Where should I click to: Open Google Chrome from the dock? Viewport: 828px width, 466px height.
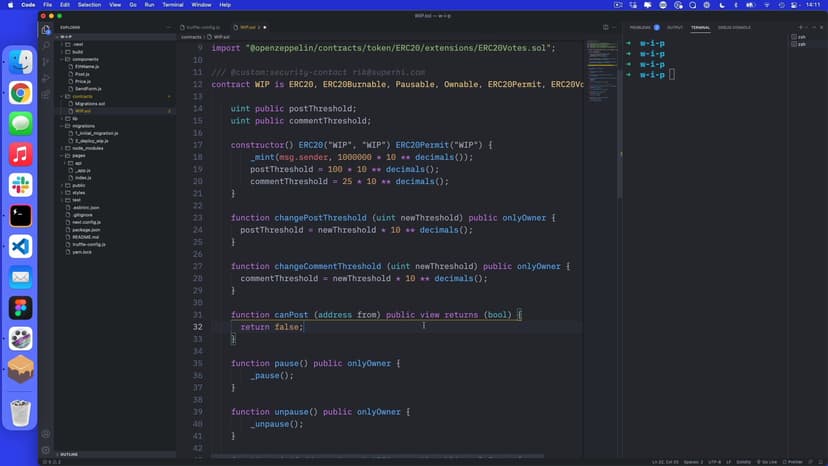[21, 93]
